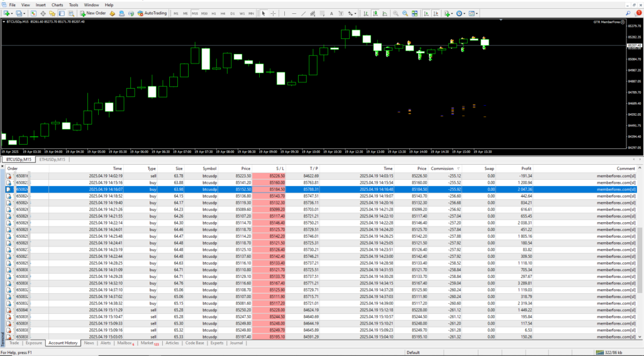This screenshot has width=644, height=356.
Task: Expand the indicators list dropdown
Action: pyautogui.click(x=452, y=13)
